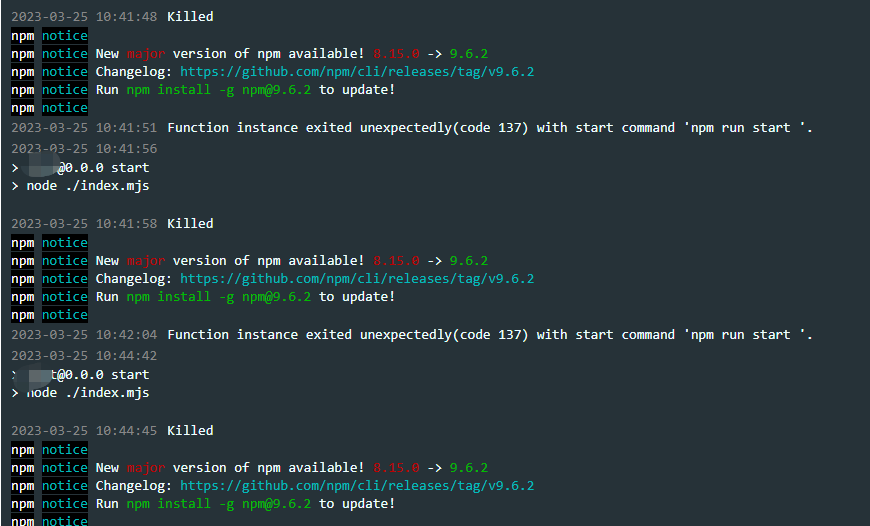Click red word major below 10:44:45 Killed

click(x=146, y=468)
